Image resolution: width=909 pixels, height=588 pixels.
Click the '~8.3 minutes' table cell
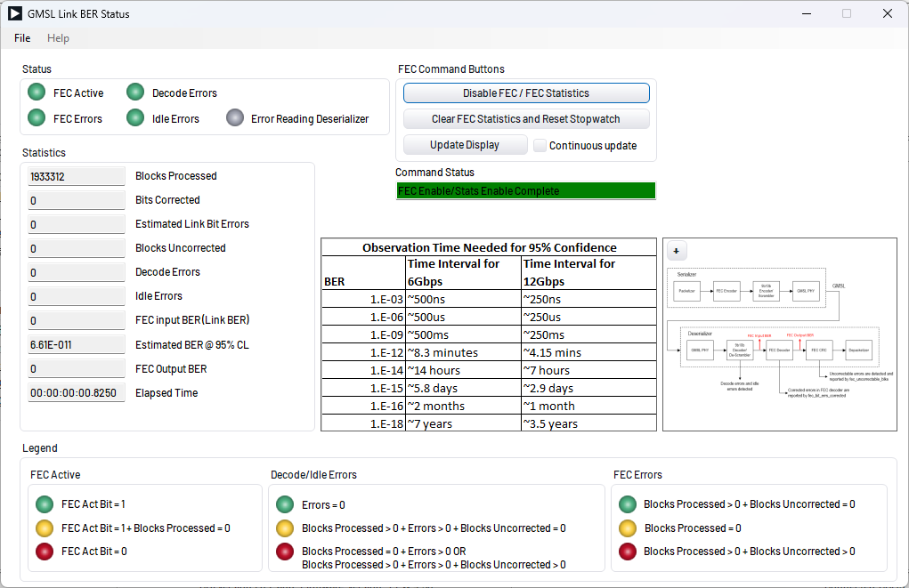coord(463,353)
